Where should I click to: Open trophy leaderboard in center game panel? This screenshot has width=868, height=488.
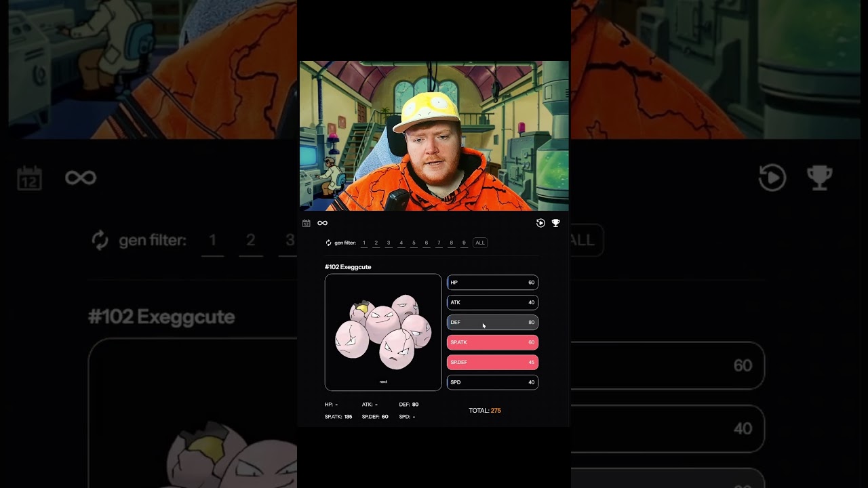click(555, 223)
